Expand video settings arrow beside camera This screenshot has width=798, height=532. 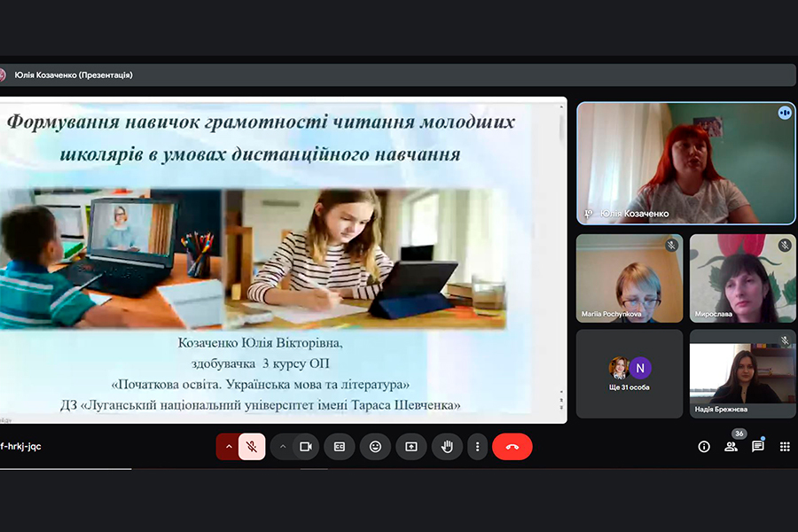point(283,447)
